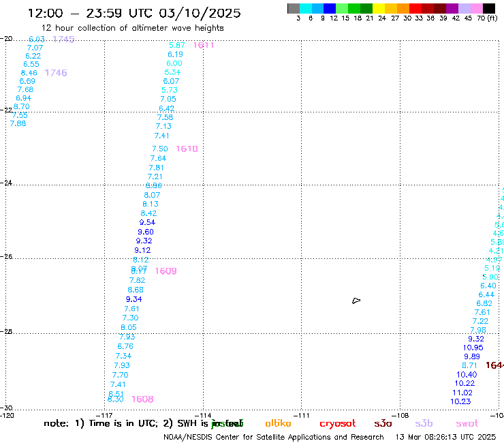Click the 'swot' satellite legend label

click(x=467, y=423)
